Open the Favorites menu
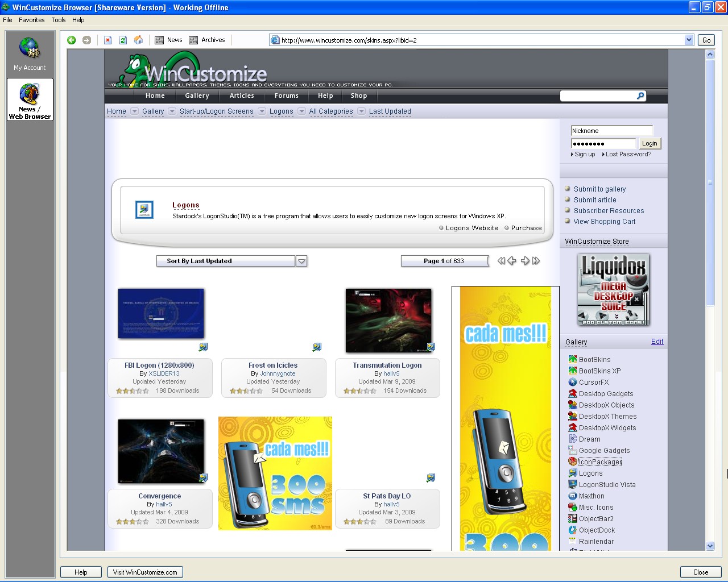The height and width of the screenshot is (582, 728). [31, 20]
